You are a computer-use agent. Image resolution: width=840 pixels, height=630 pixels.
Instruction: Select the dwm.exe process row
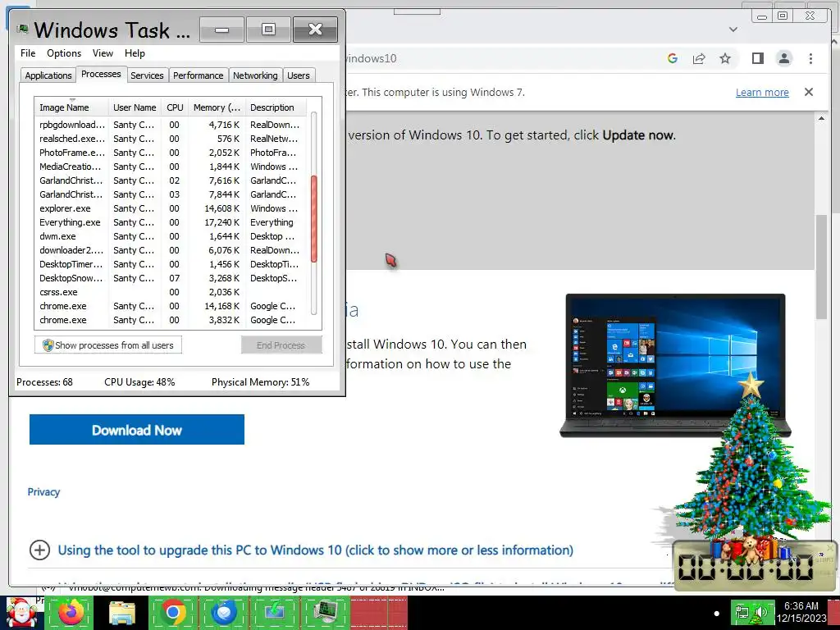(x=171, y=236)
